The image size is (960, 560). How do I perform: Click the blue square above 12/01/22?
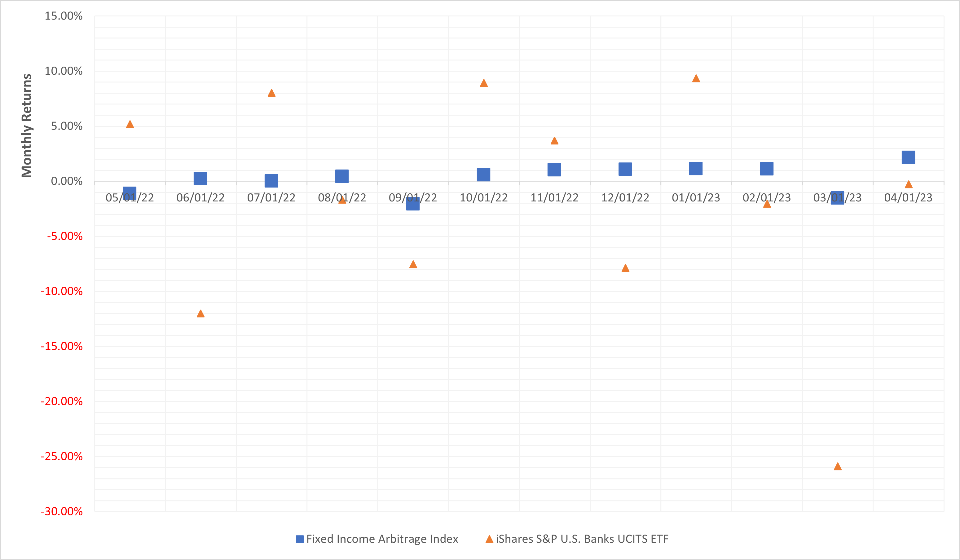(625, 169)
